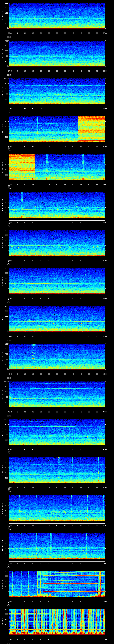
Task: Click the loud broadband noise block in 19:39:00 panel
Action: coord(92,129)
